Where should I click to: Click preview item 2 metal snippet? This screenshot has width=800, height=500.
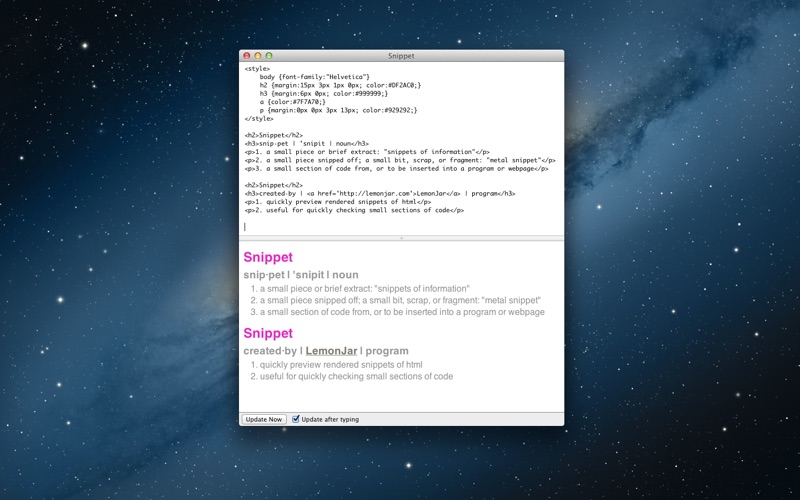coord(395,301)
